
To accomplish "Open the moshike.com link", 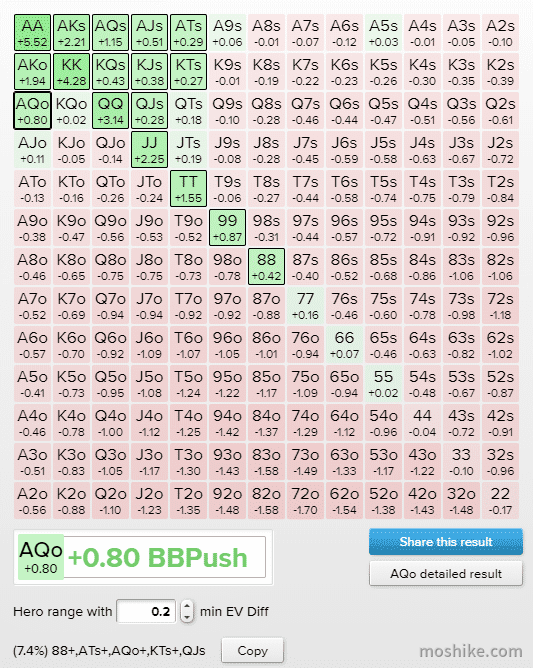I will (x=471, y=651).
